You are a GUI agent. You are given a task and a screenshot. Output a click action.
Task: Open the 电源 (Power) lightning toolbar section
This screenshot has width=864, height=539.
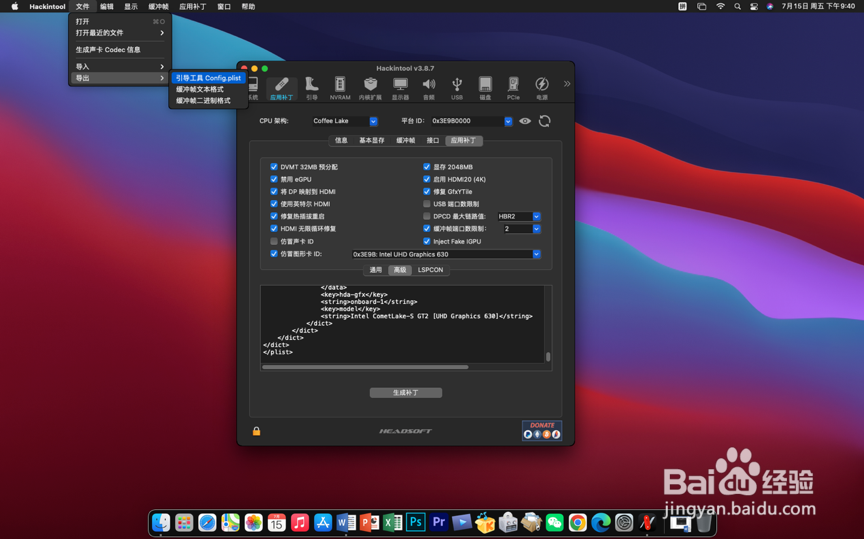(542, 88)
